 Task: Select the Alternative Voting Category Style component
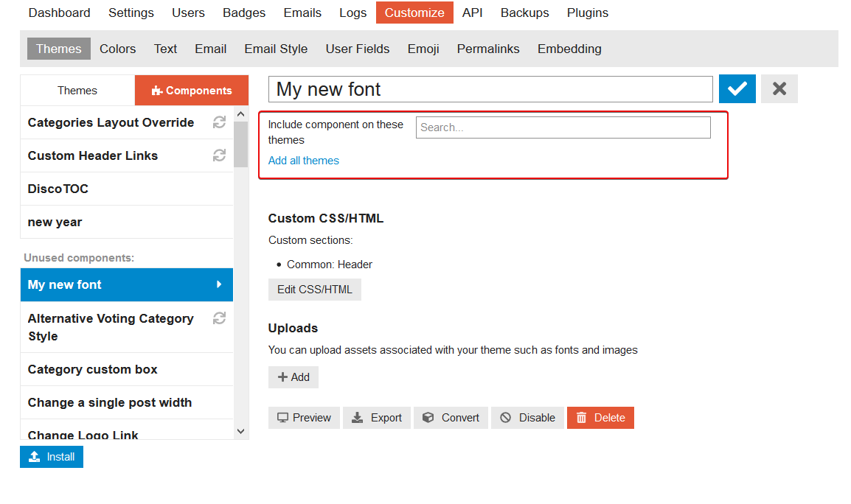[126, 327]
